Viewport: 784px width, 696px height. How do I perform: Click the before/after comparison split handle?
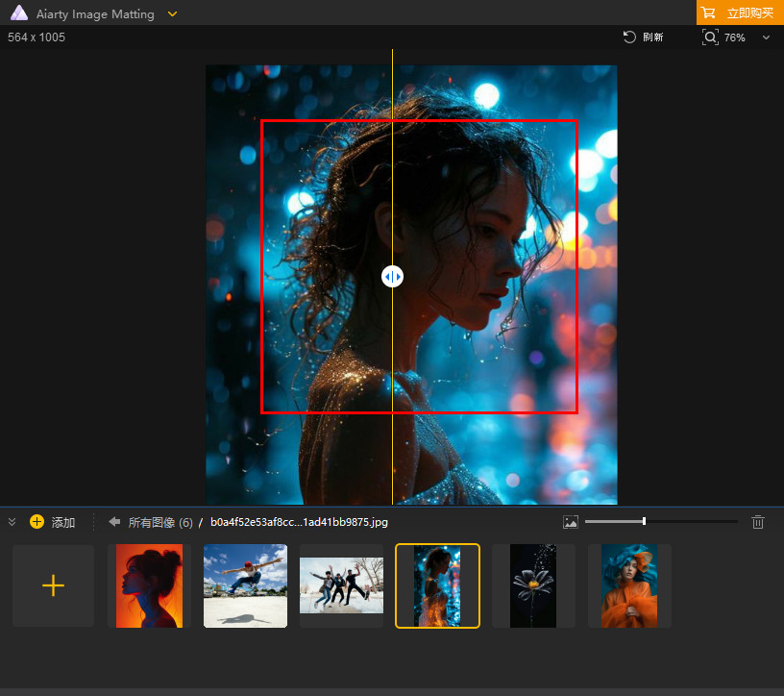click(x=392, y=277)
